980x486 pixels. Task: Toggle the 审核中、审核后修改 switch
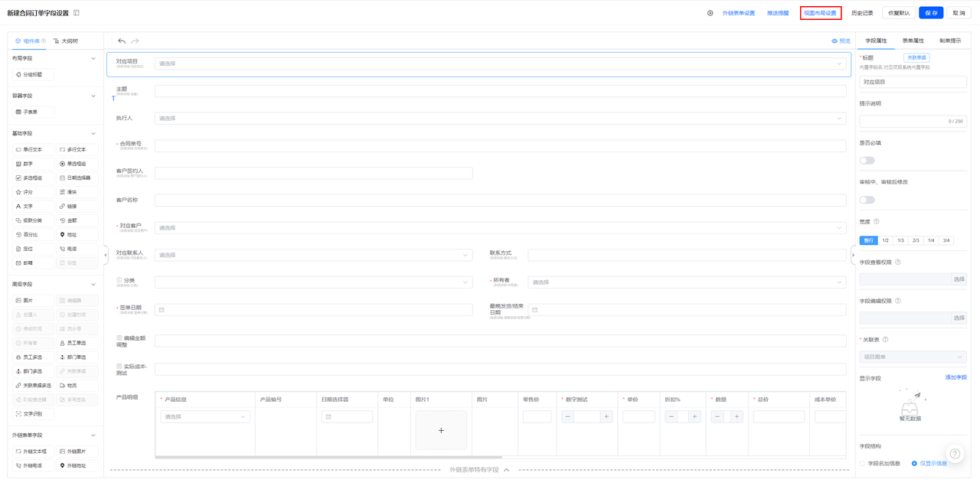(x=867, y=200)
